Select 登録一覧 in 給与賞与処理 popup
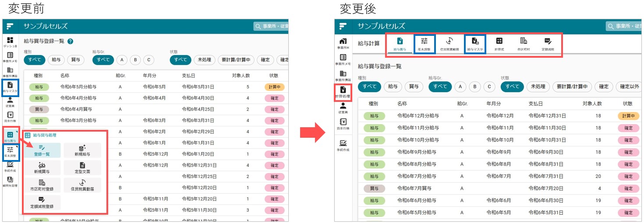644x223 pixels. coord(42,150)
